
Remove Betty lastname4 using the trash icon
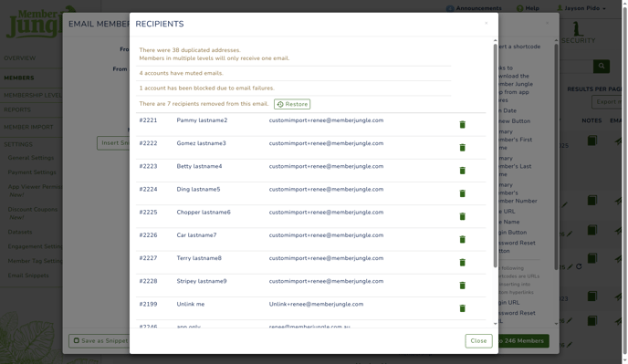click(x=462, y=171)
